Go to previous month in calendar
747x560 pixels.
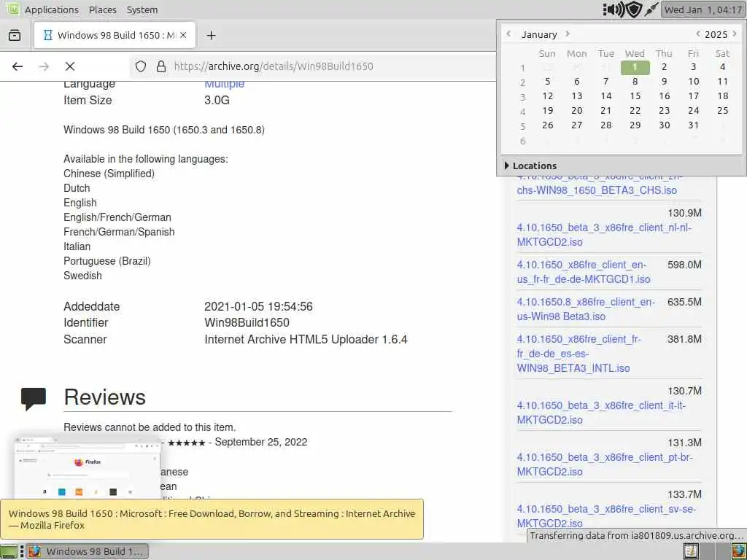(x=508, y=34)
